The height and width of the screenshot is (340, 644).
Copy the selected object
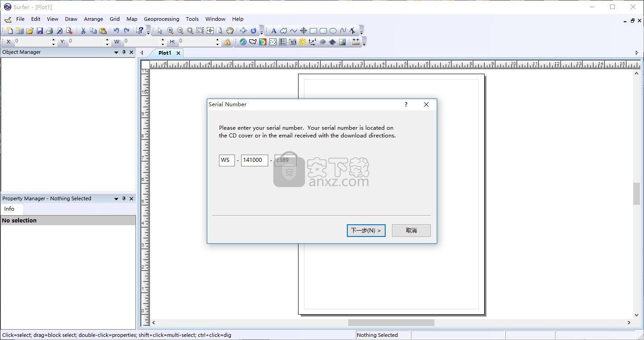tap(93, 31)
